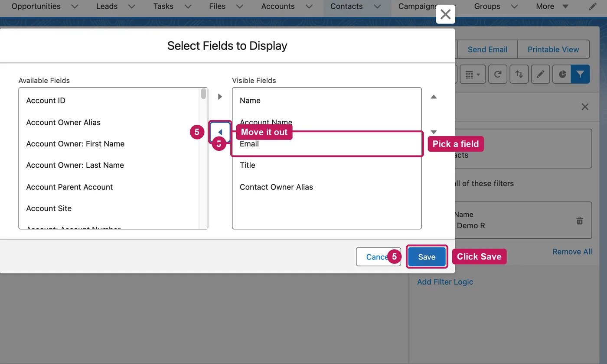This screenshot has width=607, height=364.
Task: Expand the Groups tab chevron
Action: pyautogui.click(x=514, y=6)
